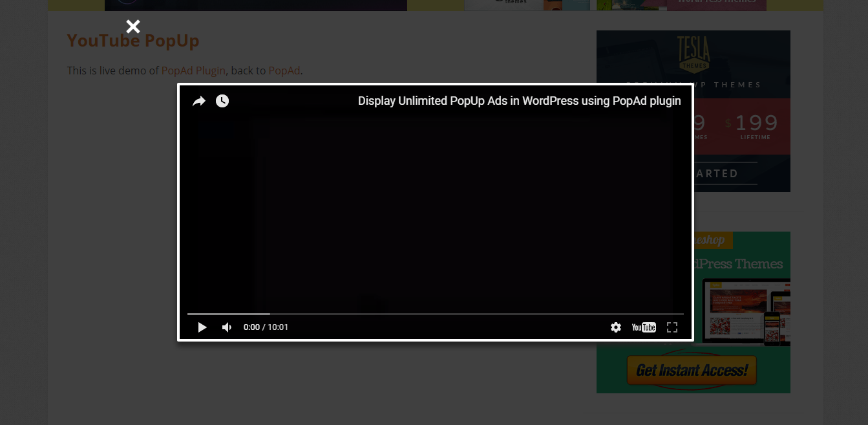
Task: Click the YouTube logo to watch on YouTube
Action: pos(644,327)
